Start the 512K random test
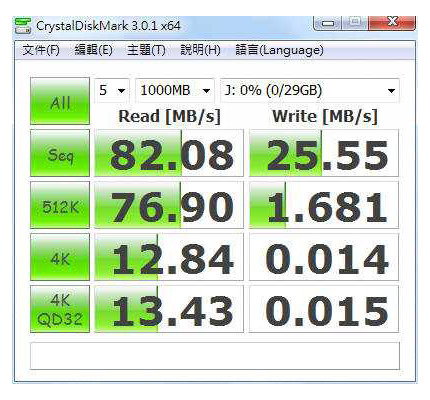 click(x=60, y=205)
